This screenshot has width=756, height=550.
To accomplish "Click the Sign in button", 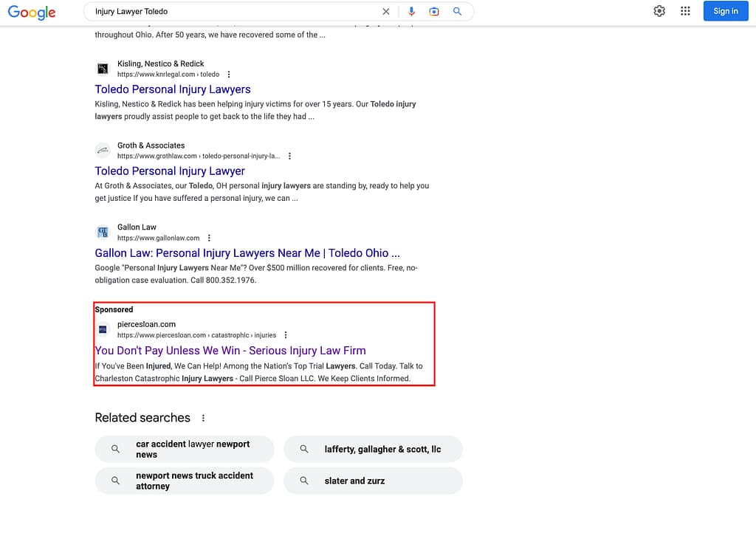I will (x=725, y=11).
